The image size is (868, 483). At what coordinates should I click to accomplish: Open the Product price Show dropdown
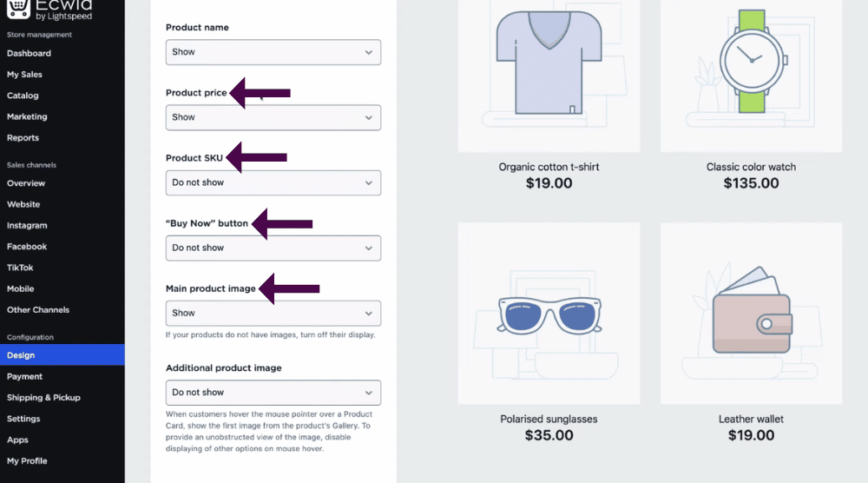tap(273, 117)
